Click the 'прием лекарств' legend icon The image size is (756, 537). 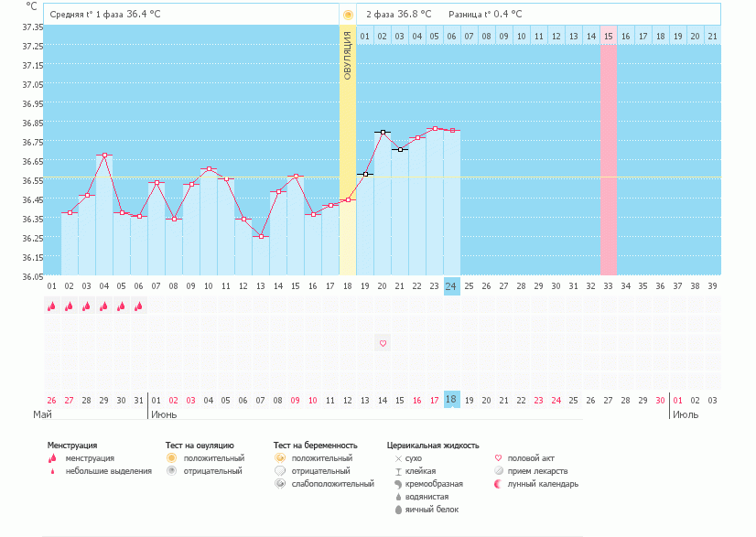(498, 471)
